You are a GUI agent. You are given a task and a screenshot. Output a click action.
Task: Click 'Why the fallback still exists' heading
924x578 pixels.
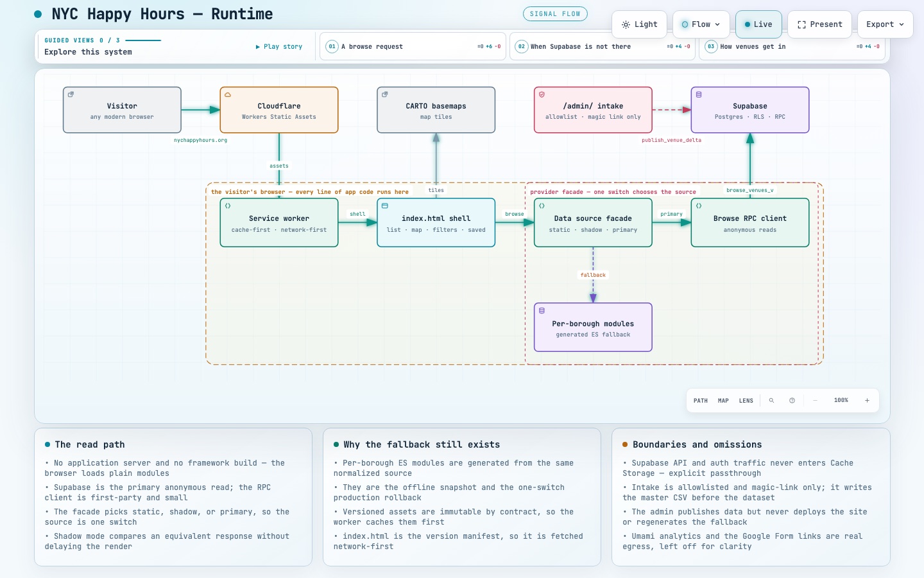point(422,444)
